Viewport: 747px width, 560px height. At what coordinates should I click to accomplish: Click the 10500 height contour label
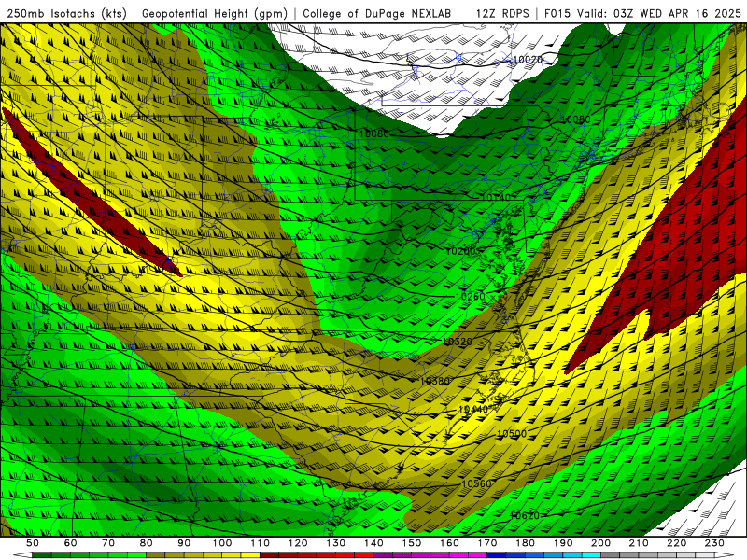(512, 434)
